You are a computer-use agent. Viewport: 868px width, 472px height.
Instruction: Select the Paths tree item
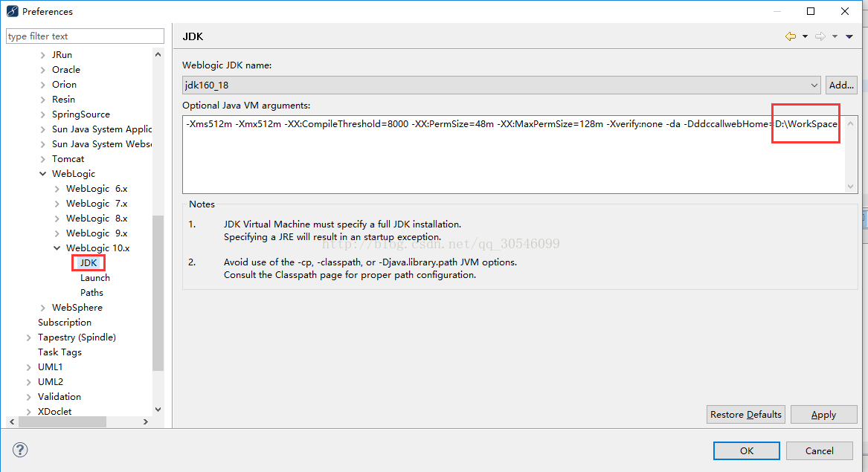(x=92, y=293)
